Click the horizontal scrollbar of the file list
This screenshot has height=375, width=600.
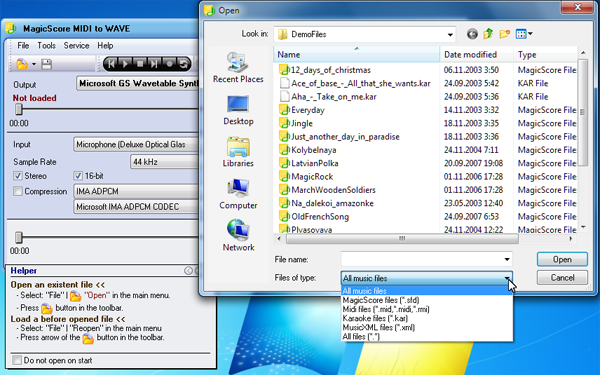[x=402, y=239]
